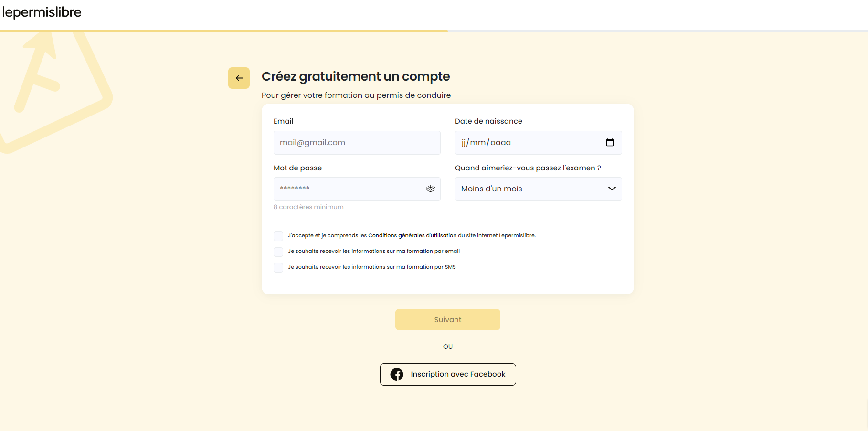Focus the Email input field
The width and height of the screenshot is (868, 431).
click(357, 143)
